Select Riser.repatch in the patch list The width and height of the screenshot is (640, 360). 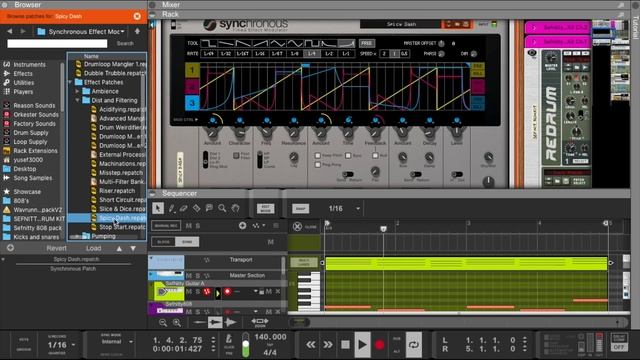click(117, 191)
